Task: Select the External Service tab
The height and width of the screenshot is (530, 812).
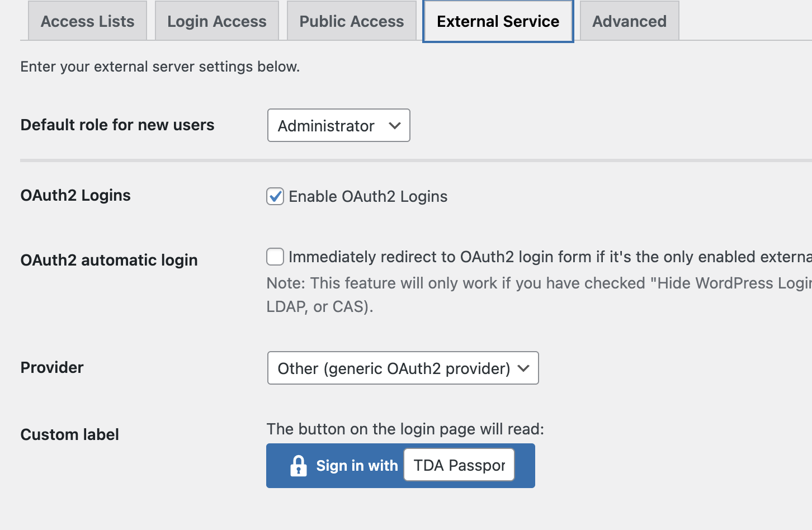Action: [x=498, y=21]
